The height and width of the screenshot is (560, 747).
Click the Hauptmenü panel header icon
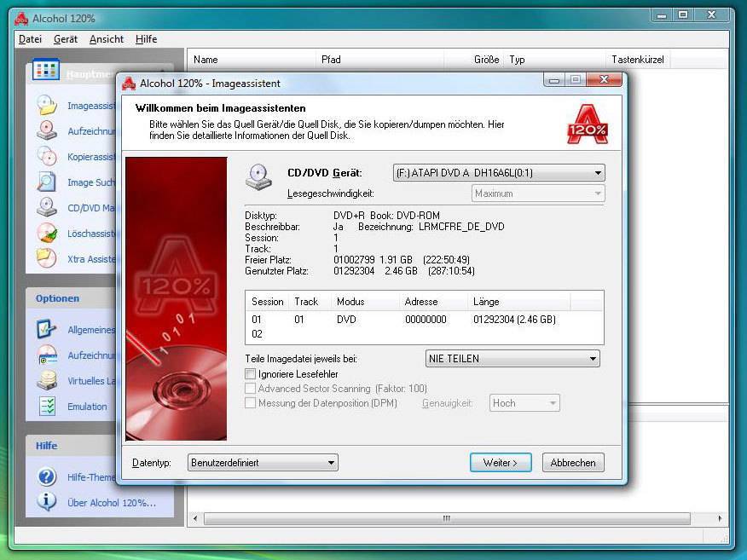click(x=46, y=70)
